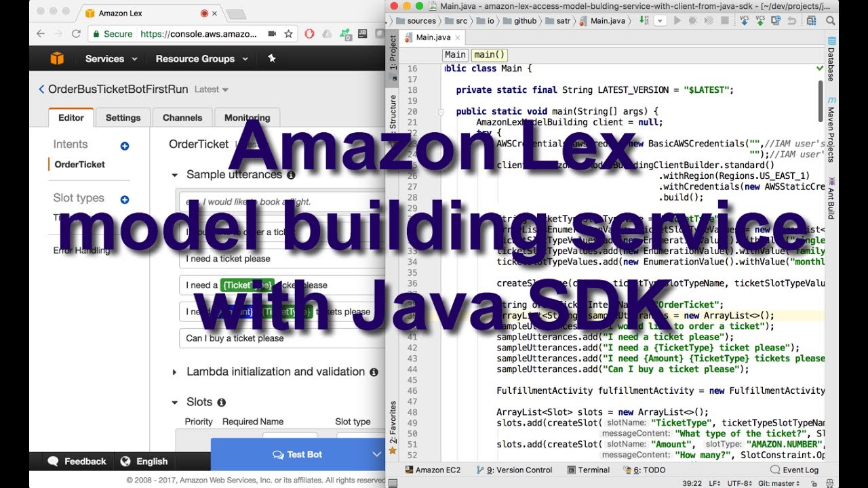Close the Amazon Lex browser tab

click(x=216, y=13)
